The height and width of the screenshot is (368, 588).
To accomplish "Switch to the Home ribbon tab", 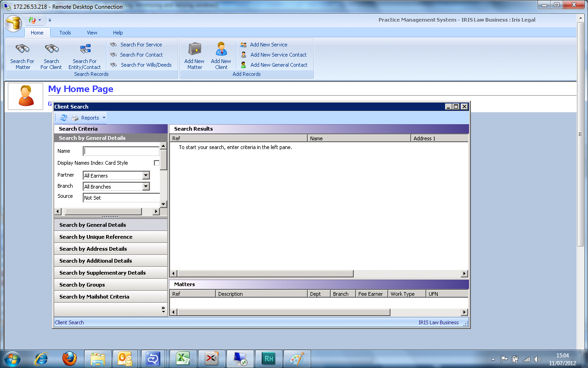I will click(x=37, y=33).
